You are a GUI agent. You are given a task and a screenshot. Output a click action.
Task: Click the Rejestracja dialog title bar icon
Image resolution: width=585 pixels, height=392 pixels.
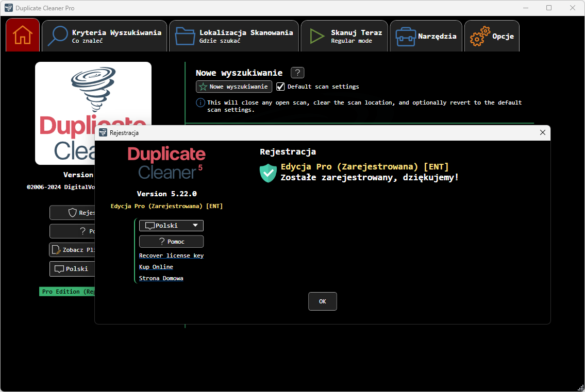[103, 133]
